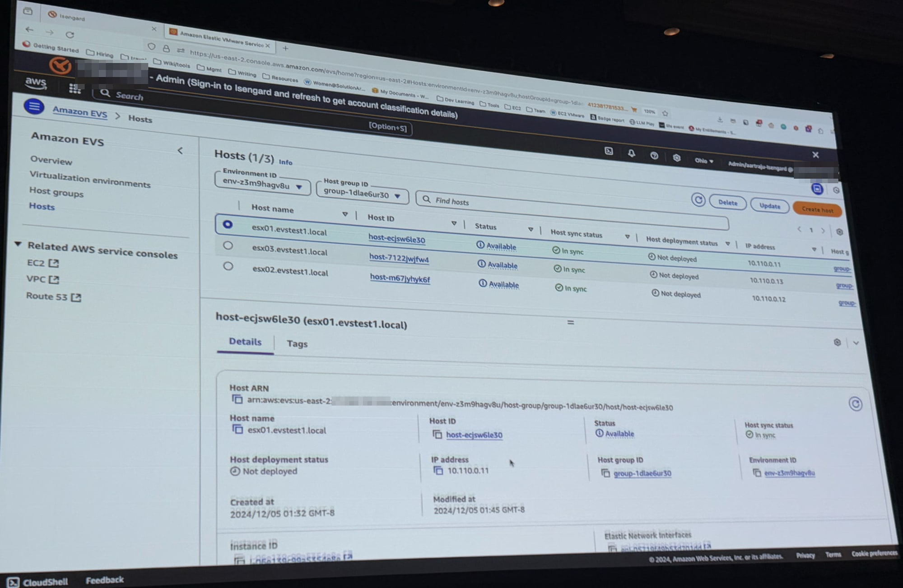Collapse the Amazon EVS side navigation
This screenshot has height=588, width=903.
(180, 150)
